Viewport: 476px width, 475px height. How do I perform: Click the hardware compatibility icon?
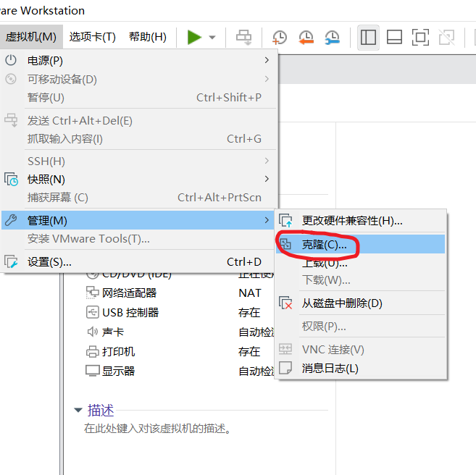pyautogui.click(x=285, y=221)
